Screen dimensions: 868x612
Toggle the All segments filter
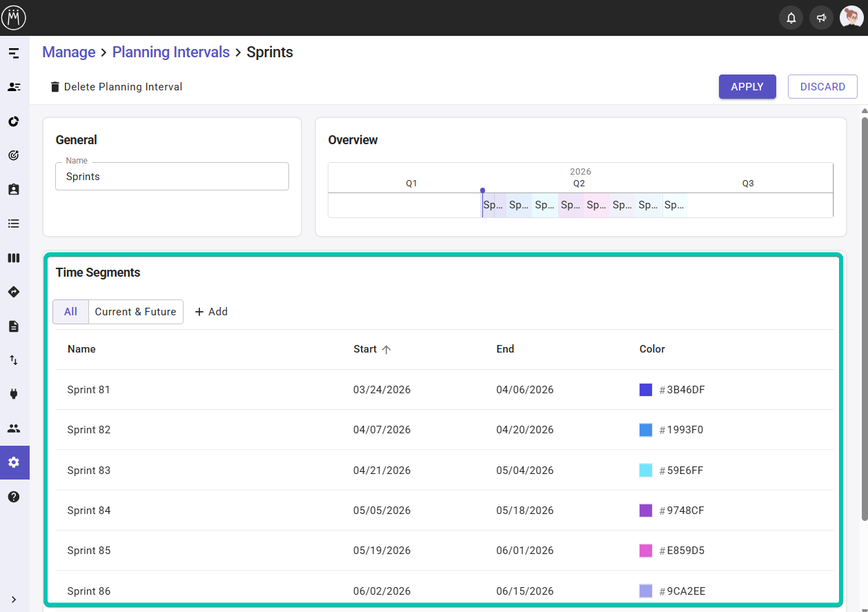pyautogui.click(x=70, y=312)
